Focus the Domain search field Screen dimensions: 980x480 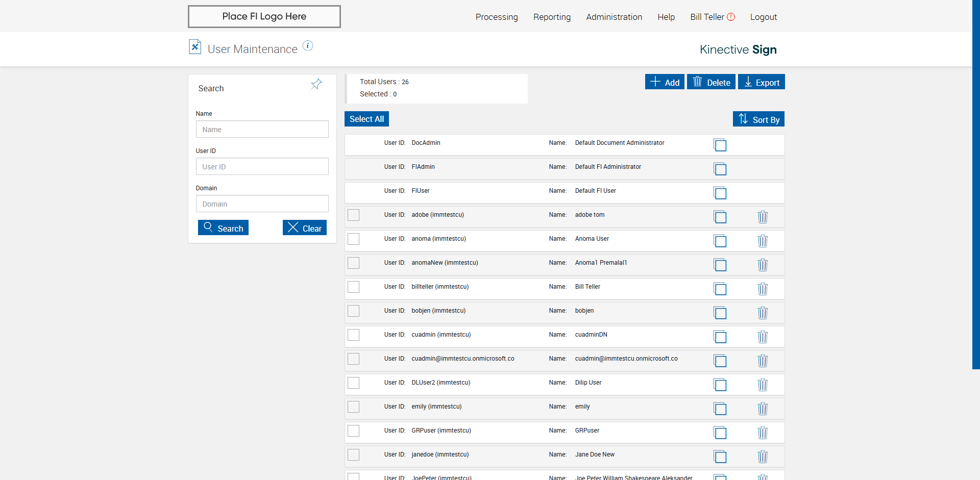tap(262, 204)
